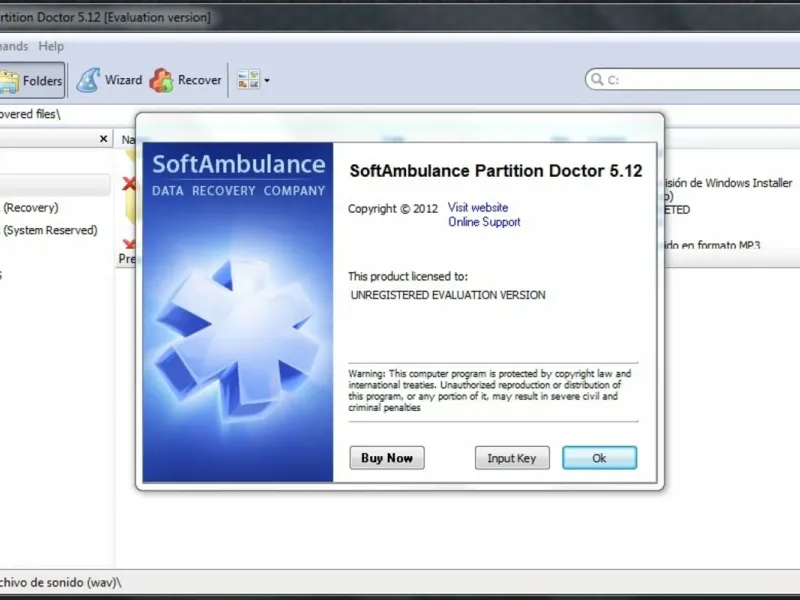Dismiss the About dialog with Ok
The width and height of the screenshot is (800, 600).
pyautogui.click(x=599, y=458)
